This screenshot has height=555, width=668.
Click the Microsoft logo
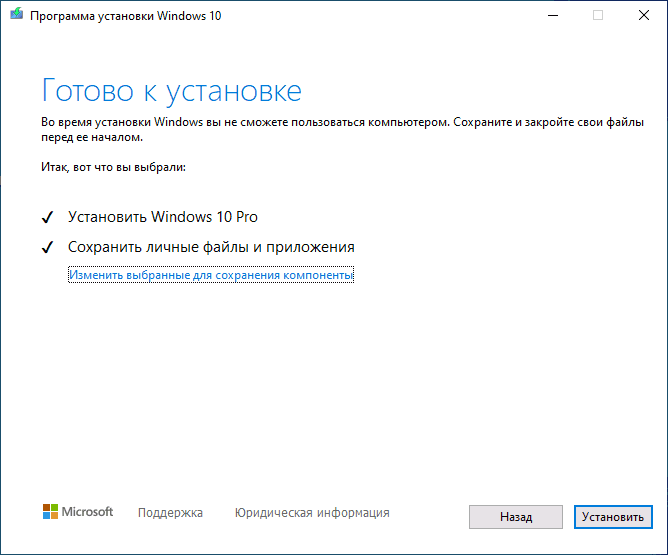78,512
